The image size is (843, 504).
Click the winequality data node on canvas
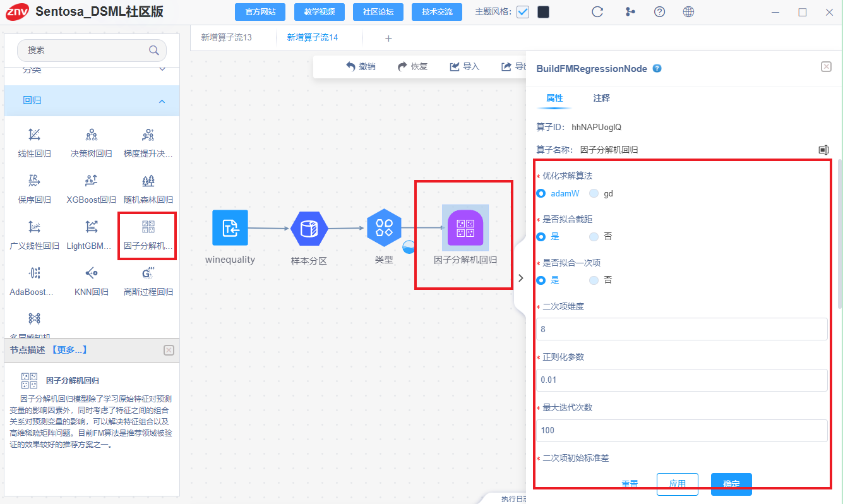pos(230,227)
